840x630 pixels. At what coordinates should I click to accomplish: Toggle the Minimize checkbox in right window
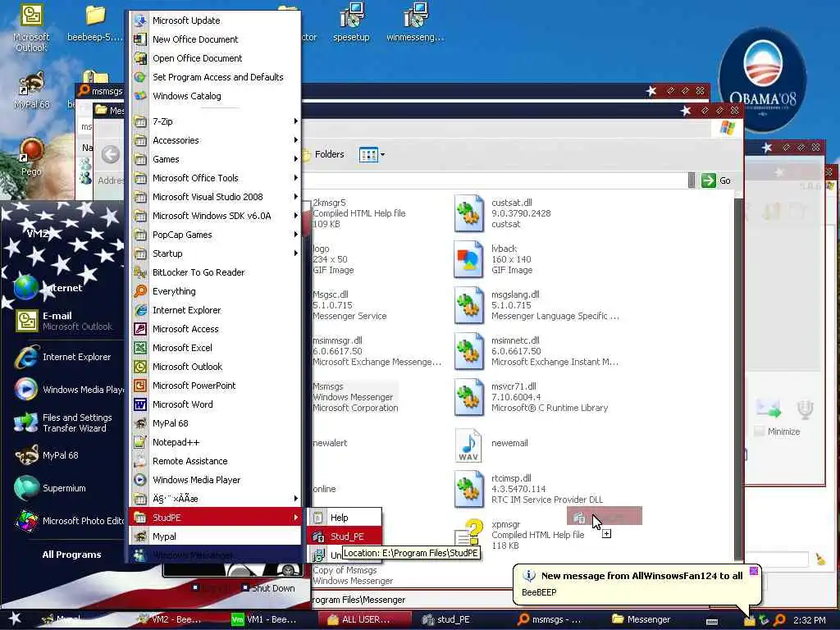pos(759,431)
